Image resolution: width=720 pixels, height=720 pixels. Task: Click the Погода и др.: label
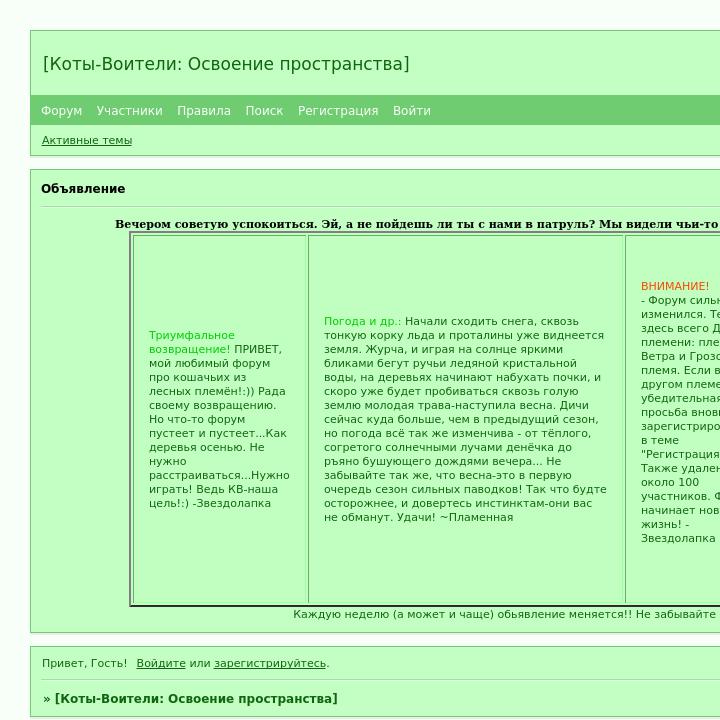click(x=362, y=321)
